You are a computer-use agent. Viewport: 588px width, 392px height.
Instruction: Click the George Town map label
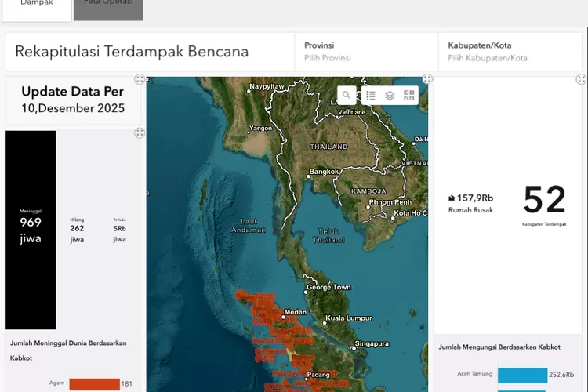point(328,288)
